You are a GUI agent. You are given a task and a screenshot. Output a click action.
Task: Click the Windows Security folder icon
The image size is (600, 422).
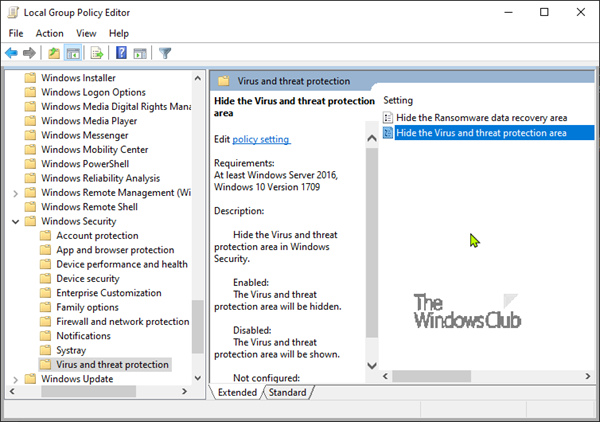30,221
